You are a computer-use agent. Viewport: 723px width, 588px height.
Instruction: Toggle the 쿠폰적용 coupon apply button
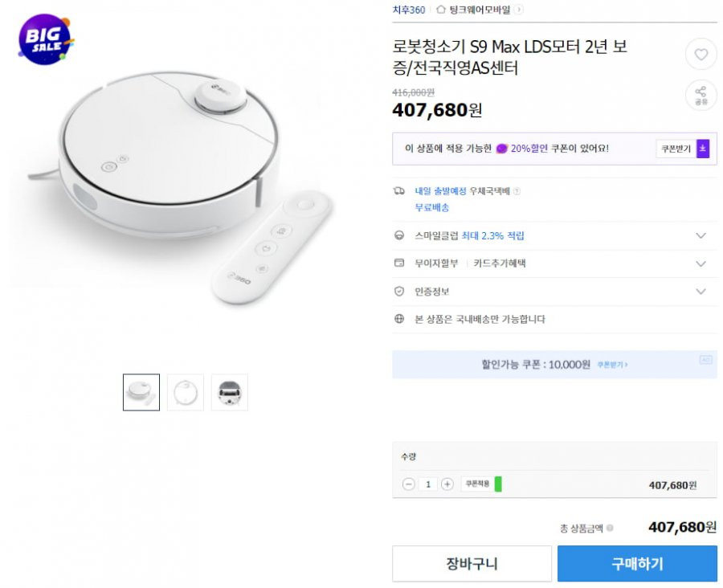(x=481, y=484)
